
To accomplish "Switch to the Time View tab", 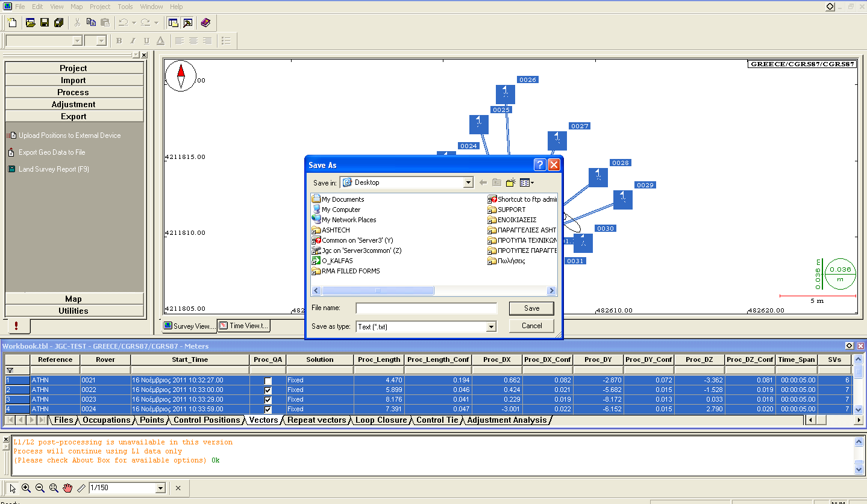I will pyautogui.click(x=244, y=326).
